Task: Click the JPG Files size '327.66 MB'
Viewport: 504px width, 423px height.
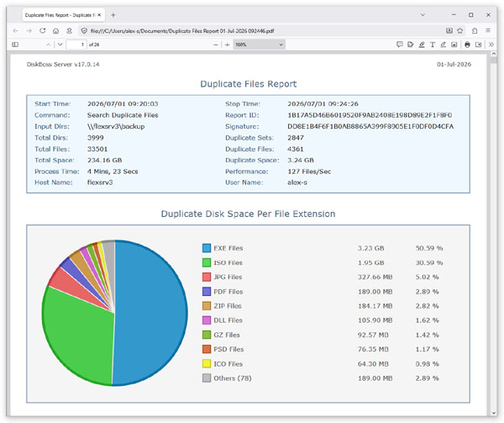Action: click(375, 277)
